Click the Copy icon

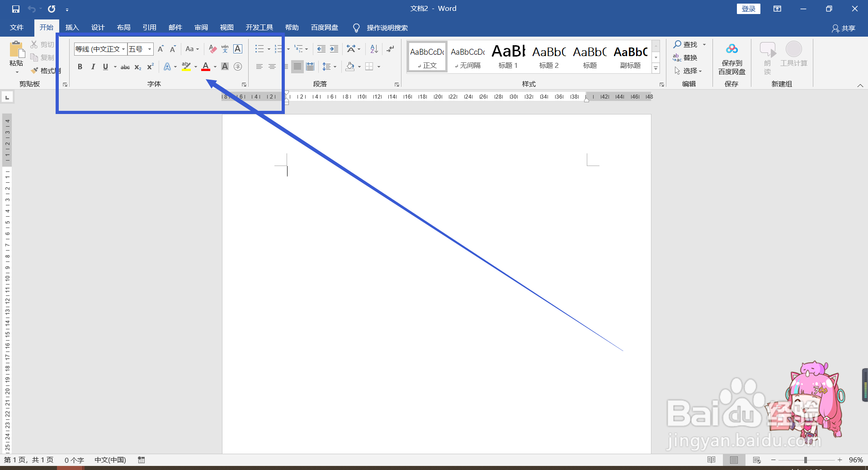(34, 57)
